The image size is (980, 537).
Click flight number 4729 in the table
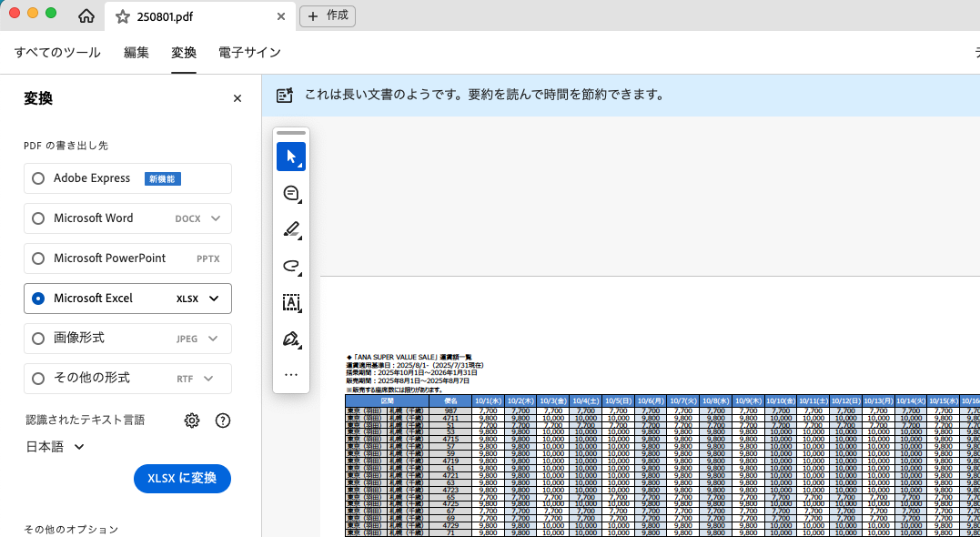click(x=450, y=525)
